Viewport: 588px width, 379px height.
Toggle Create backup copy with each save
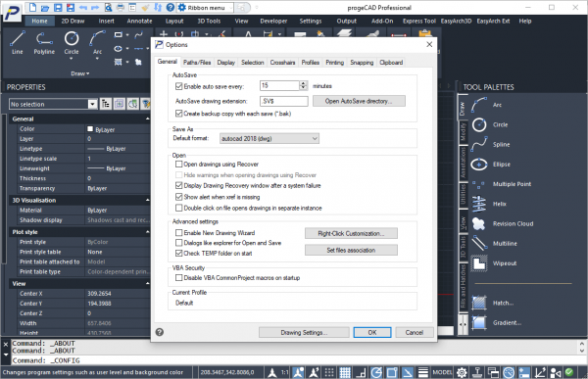point(179,114)
